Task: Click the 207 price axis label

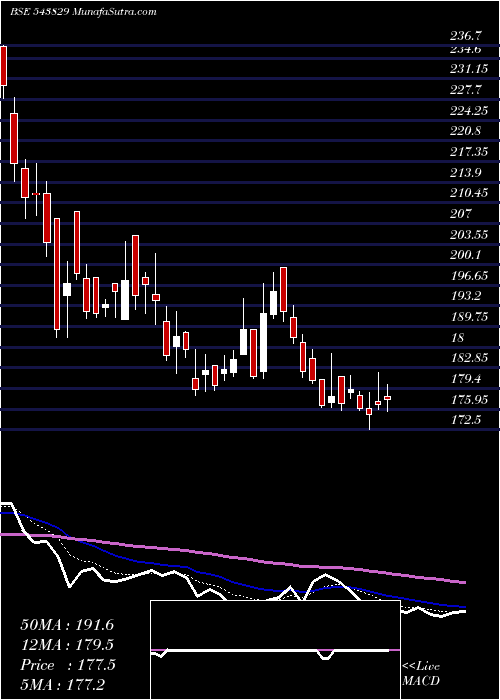Action: click(x=461, y=214)
